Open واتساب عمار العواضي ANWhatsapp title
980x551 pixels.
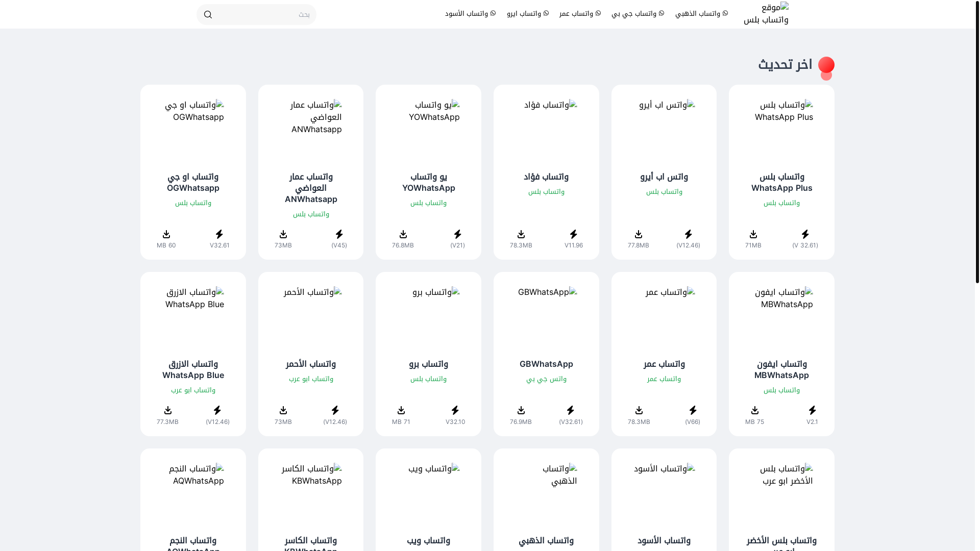click(x=311, y=188)
